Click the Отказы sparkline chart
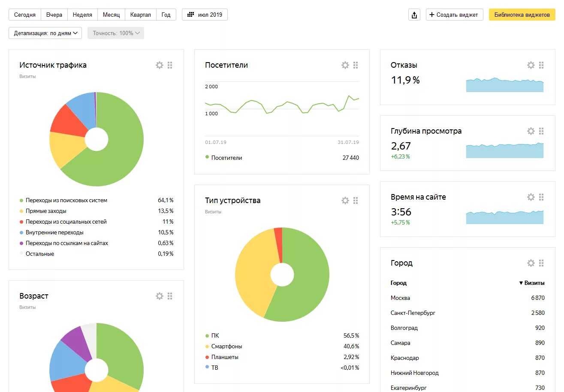Viewport: 564px width, 392px height. click(505, 85)
